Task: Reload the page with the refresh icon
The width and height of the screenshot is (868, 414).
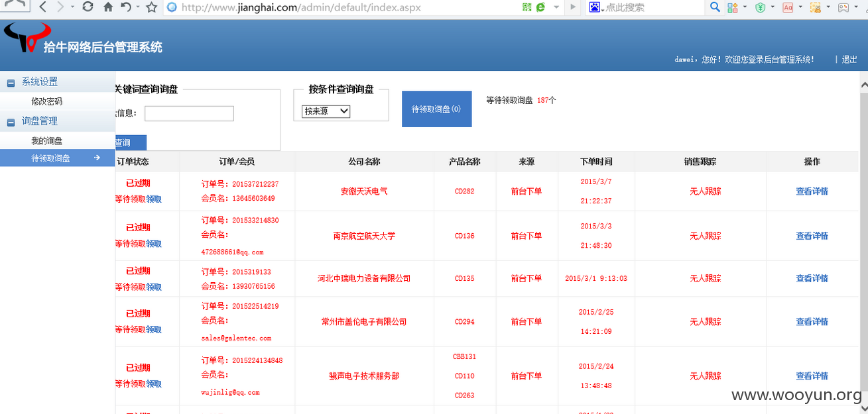Action: (88, 7)
